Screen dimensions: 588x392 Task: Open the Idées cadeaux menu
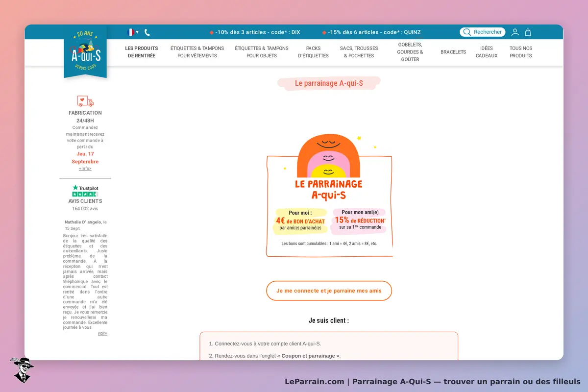[487, 52]
